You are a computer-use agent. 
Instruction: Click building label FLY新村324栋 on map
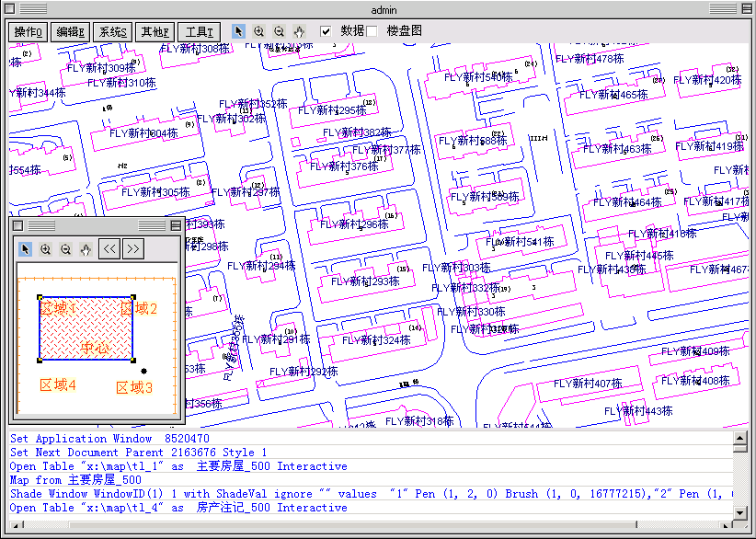[x=376, y=340]
